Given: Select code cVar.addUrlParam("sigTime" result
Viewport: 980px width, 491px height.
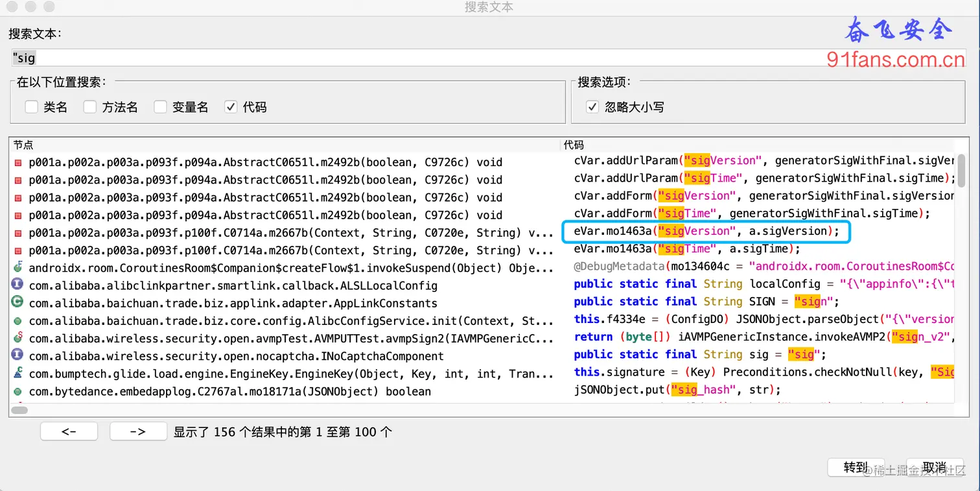Looking at the screenshot, I should [764, 178].
